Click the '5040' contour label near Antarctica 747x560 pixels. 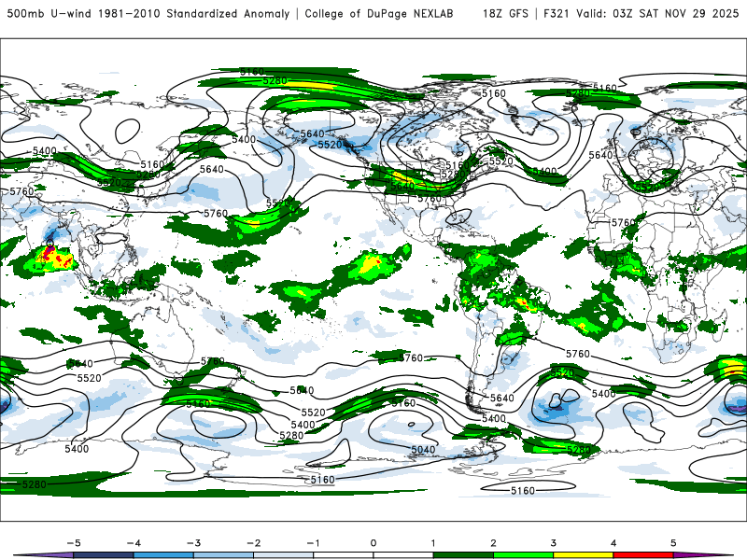coord(423,450)
